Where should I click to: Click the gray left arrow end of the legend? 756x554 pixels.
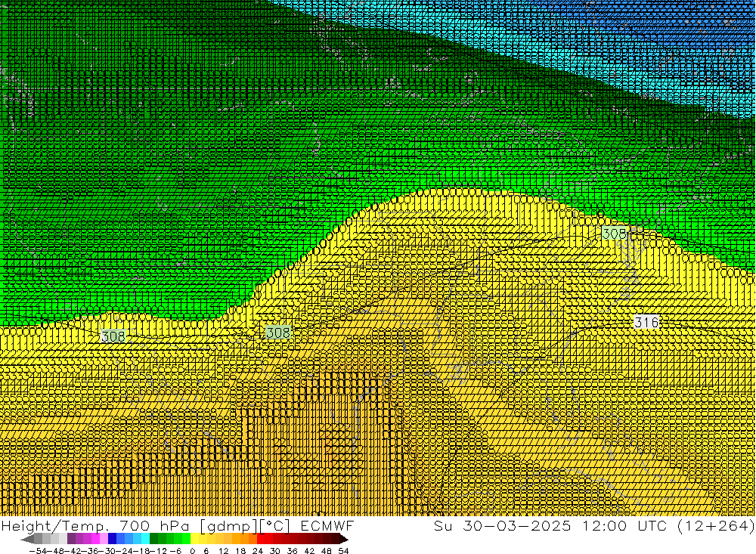27,540
